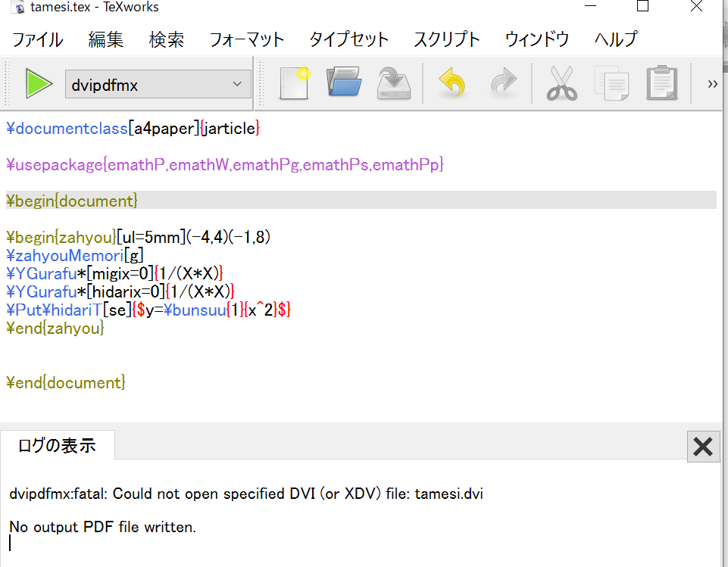Open the 検索 menu for searching
The image size is (728, 567).
click(x=167, y=39)
